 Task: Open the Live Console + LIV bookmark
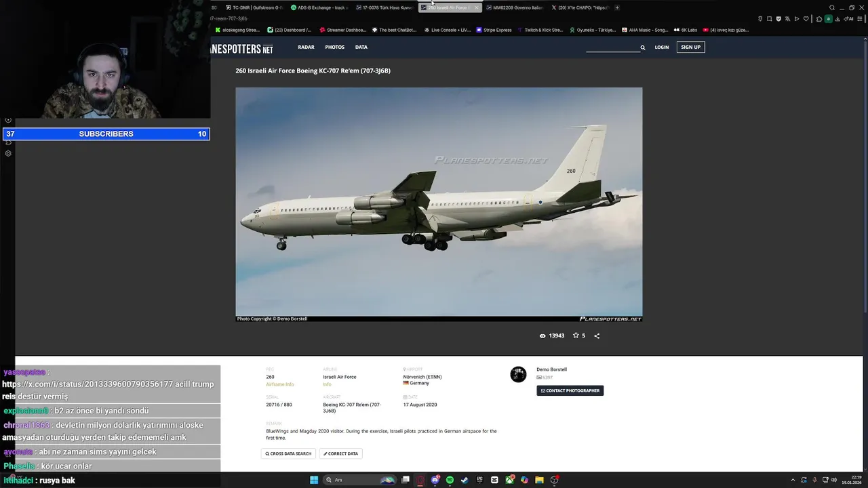447,30
